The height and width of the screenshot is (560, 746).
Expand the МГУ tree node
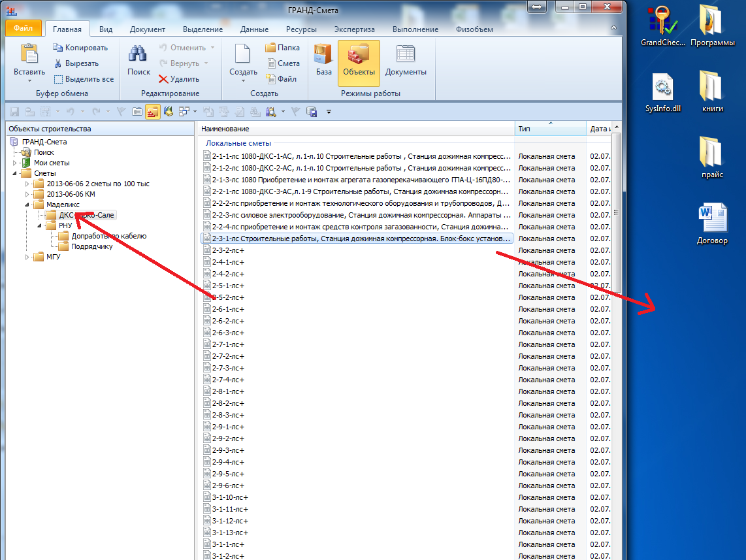point(27,257)
